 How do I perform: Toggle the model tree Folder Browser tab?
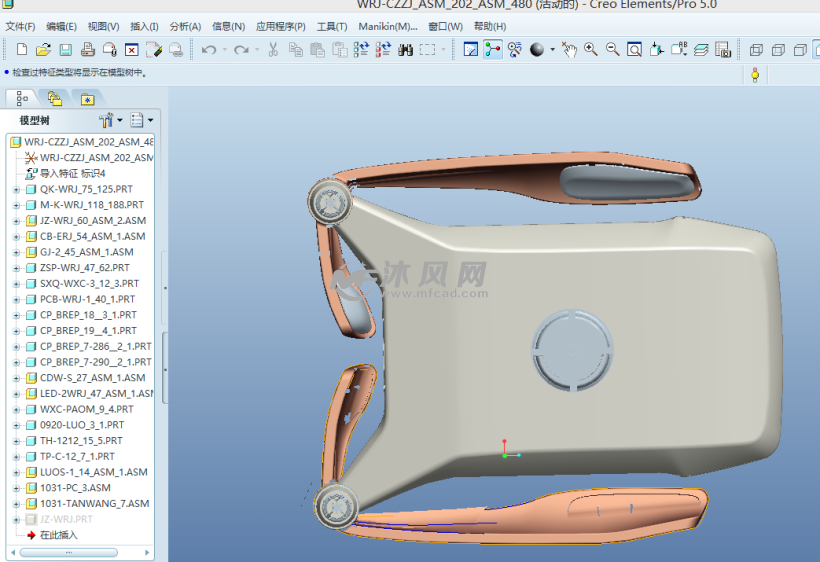tap(55, 98)
